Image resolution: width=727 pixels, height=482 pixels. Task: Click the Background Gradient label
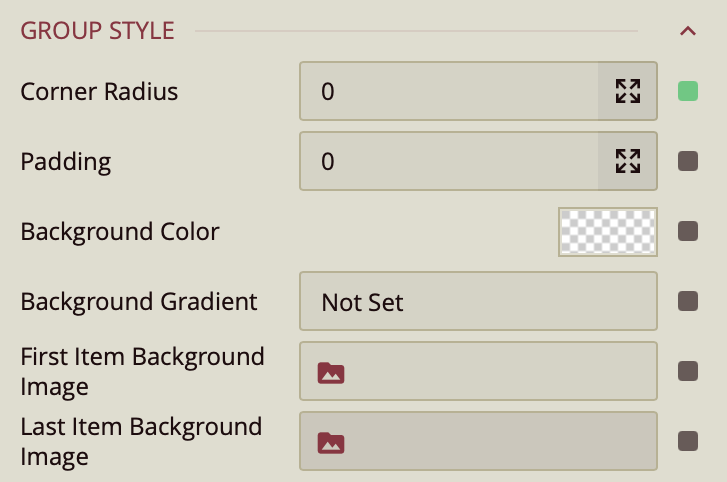[x=139, y=301]
